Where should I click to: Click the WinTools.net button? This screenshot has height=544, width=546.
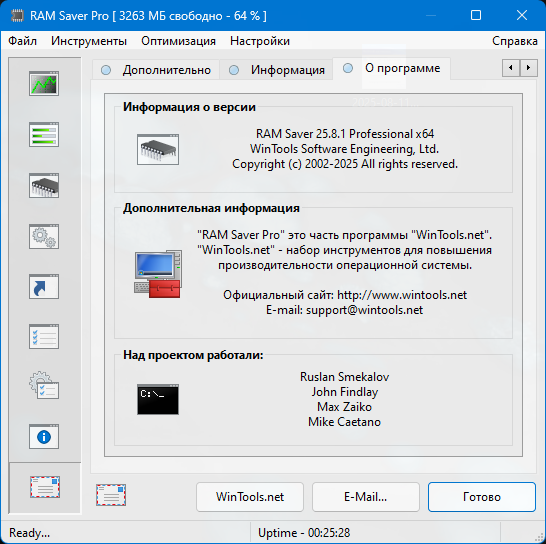250,497
